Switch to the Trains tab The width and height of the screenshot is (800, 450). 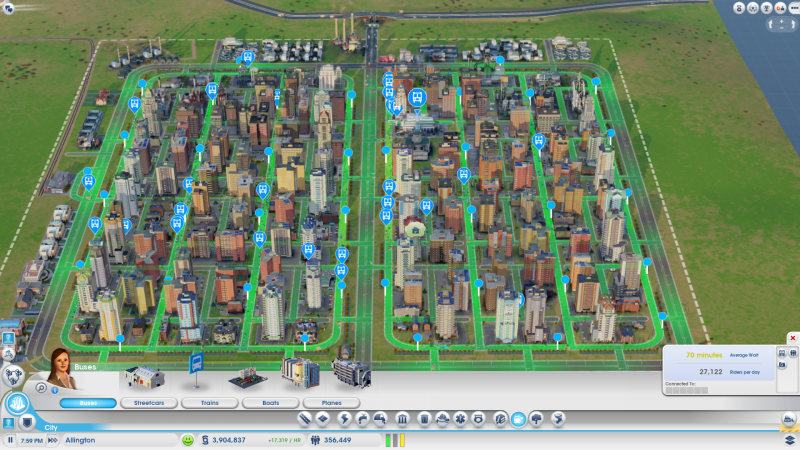(210, 403)
